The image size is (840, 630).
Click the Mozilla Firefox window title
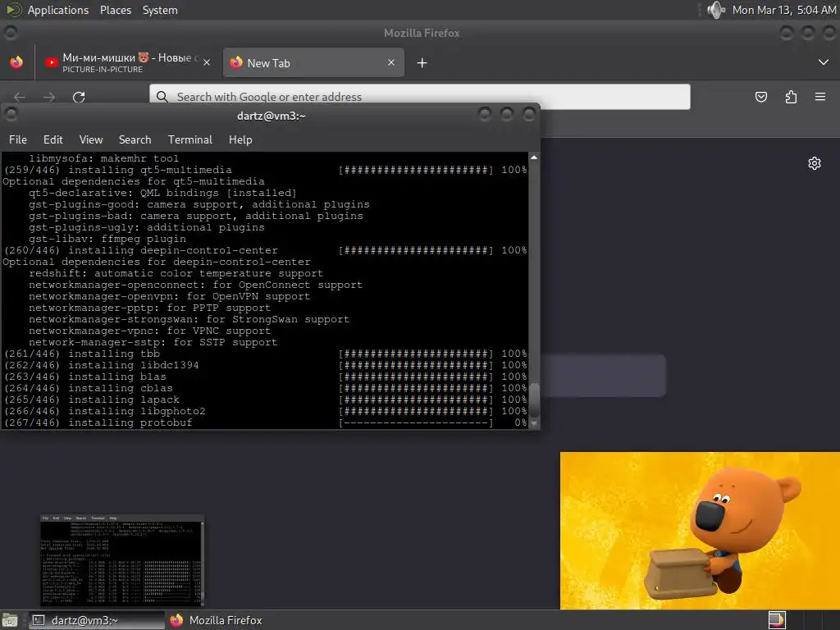pos(422,33)
